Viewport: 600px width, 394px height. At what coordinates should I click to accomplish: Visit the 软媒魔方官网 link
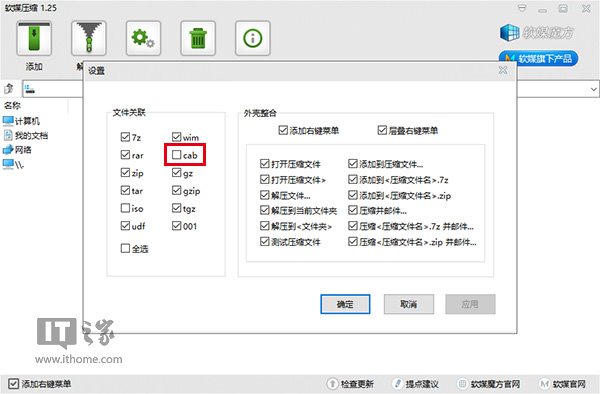(x=489, y=383)
